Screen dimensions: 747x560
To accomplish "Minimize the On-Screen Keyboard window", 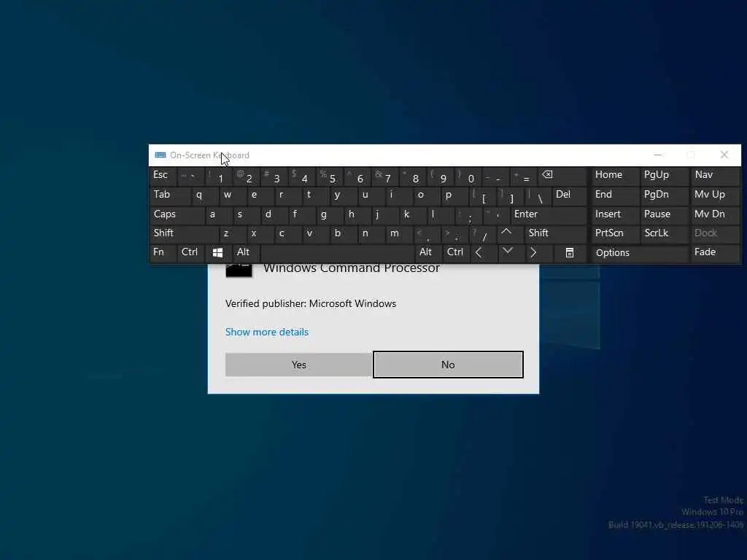I will tap(658, 155).
